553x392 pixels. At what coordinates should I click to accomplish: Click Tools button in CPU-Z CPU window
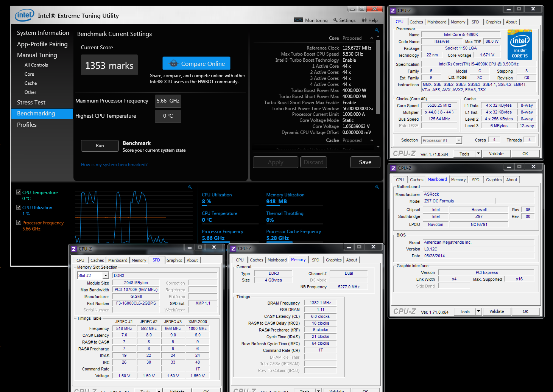click(x=464, y=154)
